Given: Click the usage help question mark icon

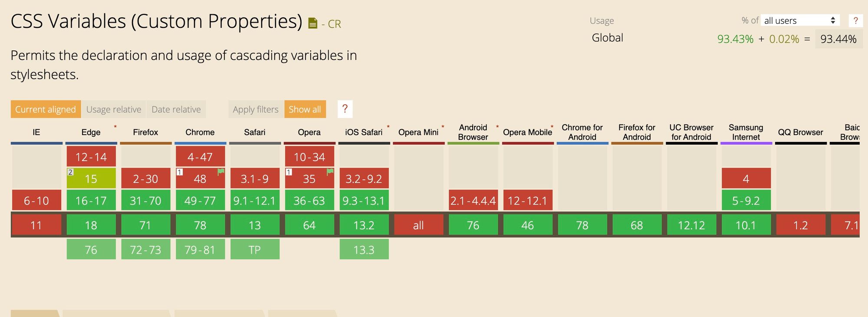Looking at the screenshot, I should pyautogui.click(x=855, y=20).
